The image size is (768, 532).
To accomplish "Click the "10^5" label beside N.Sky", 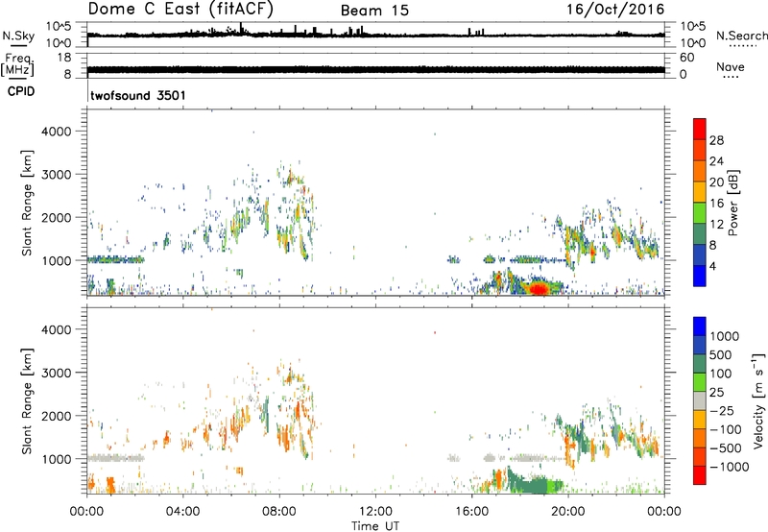I will pos(59,27).
